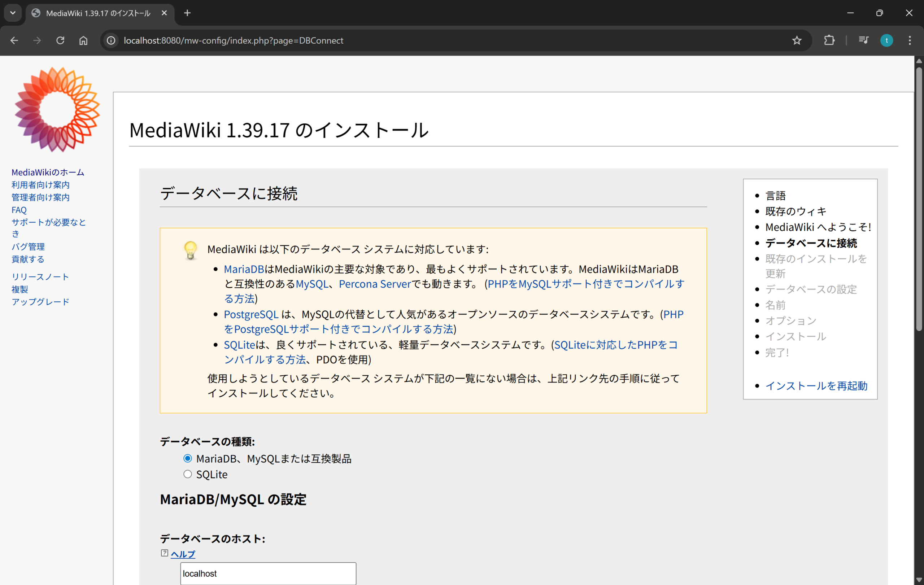Open the PostgreSQL link in the info box
The width and height of the screenshot is (924, 585).
coord(251,314)
